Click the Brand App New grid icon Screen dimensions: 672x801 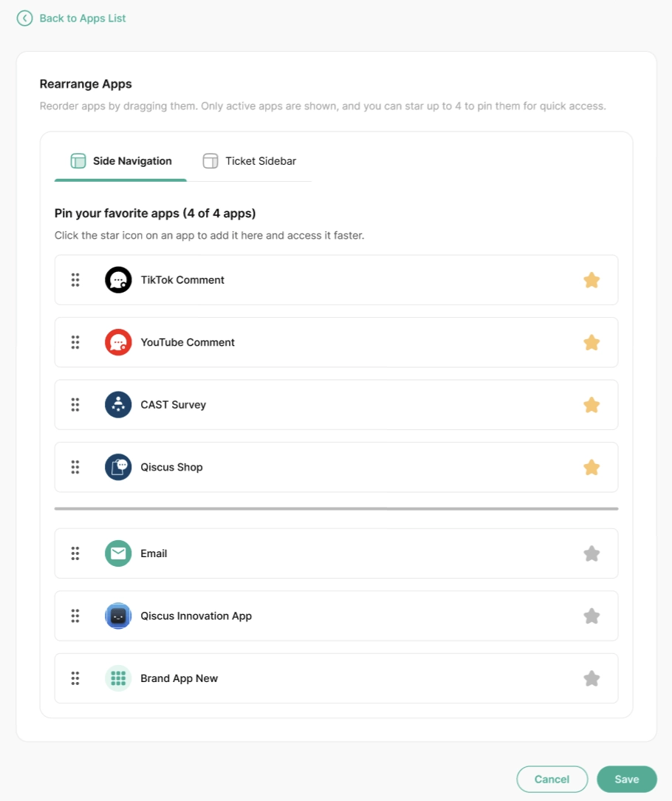pyautogui.click(x=118, y=678)
